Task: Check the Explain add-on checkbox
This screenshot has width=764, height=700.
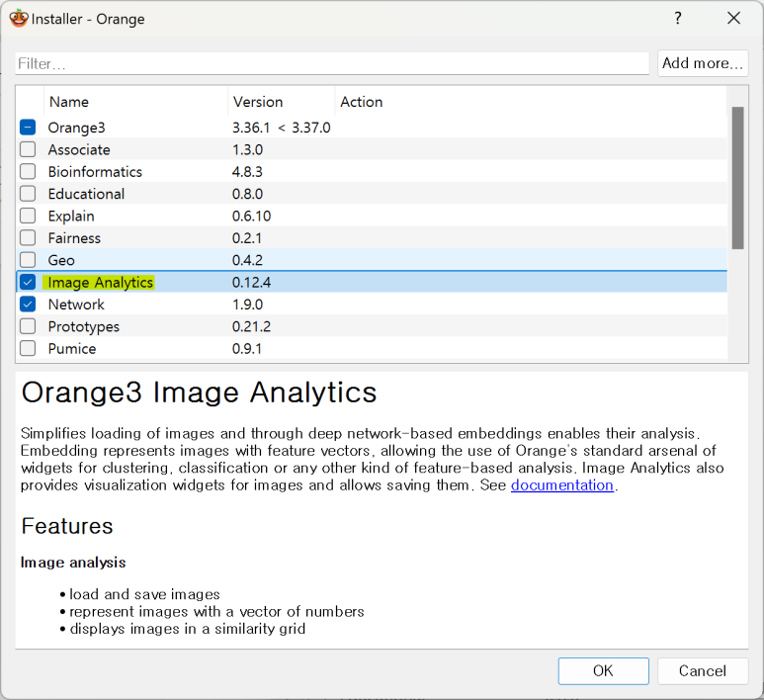Action: 28,216
